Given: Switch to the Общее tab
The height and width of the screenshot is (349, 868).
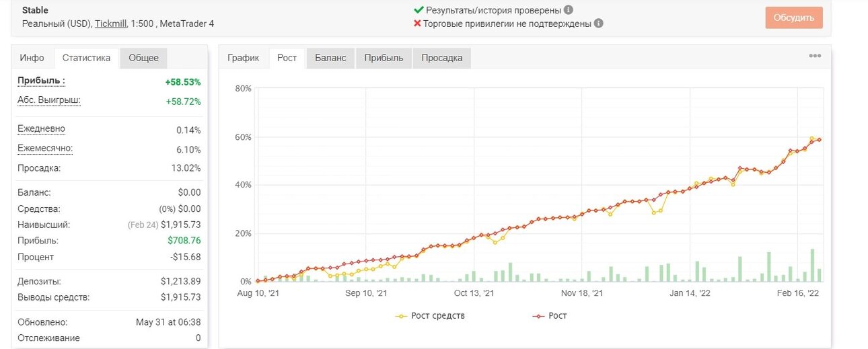Looking at the screenshot, I should click(x=143, y=58).
